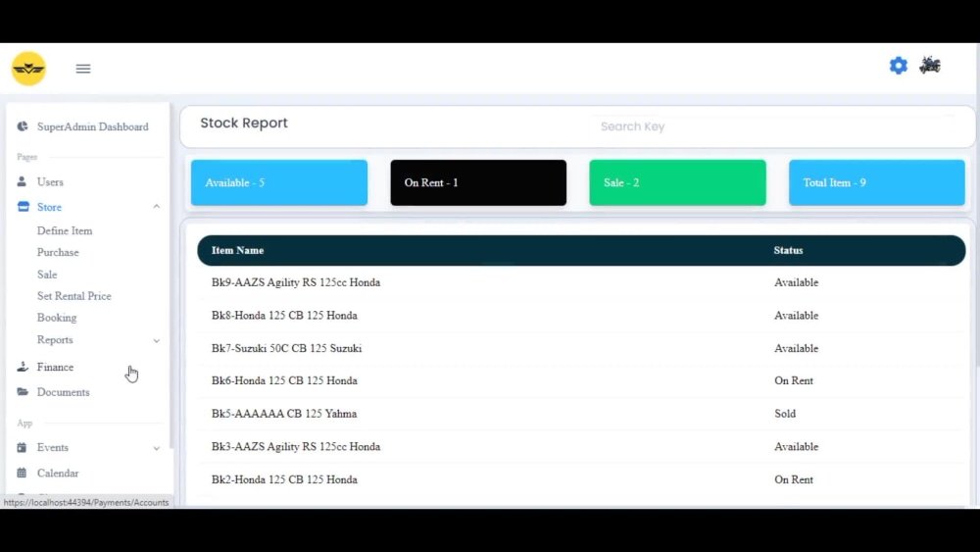Open Set Rental Price entry

[73, 296]
